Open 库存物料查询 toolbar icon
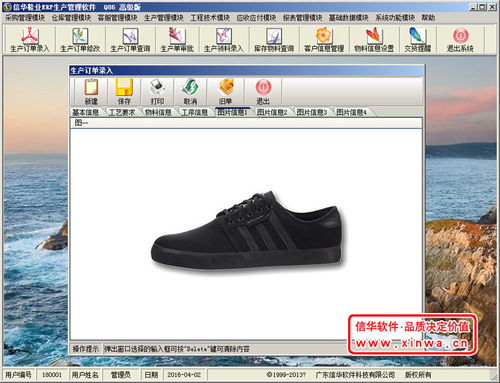500x383 pixels. point(274,39)
